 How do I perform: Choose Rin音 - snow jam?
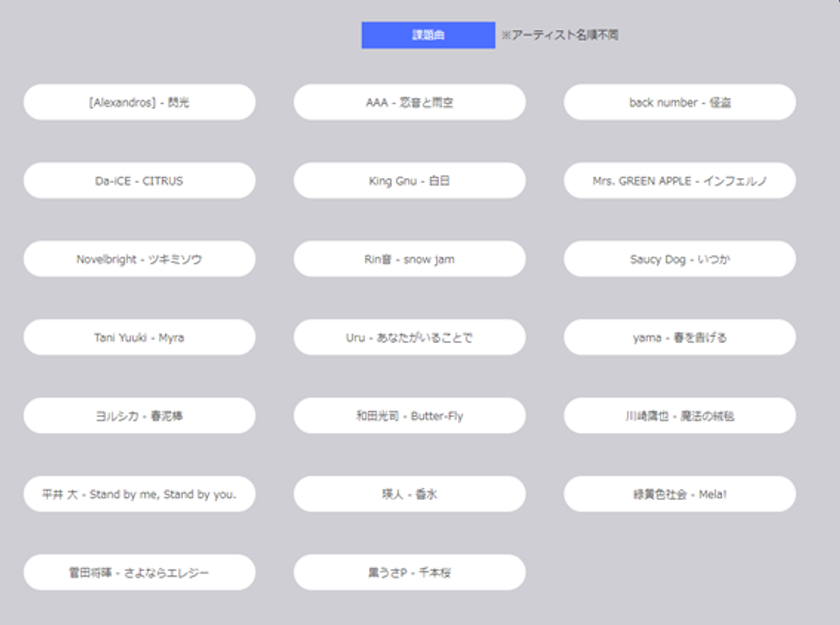[409, 259]
